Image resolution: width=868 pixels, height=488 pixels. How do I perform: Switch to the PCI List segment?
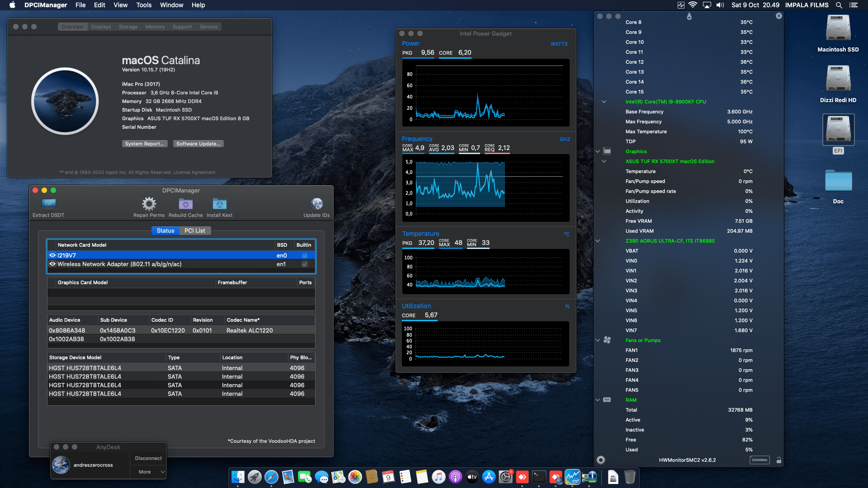(195, 230)
